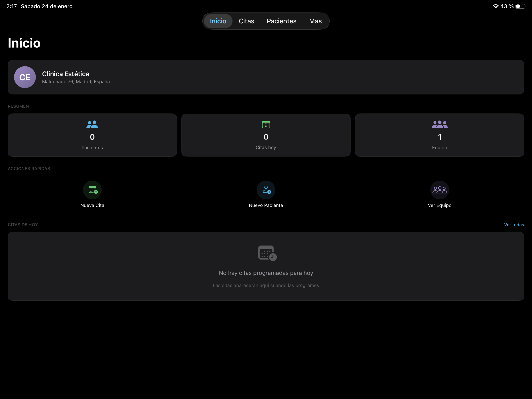Tap the Ver Equipo group icon
532x399 pixels.
click(x=439, y=190)
